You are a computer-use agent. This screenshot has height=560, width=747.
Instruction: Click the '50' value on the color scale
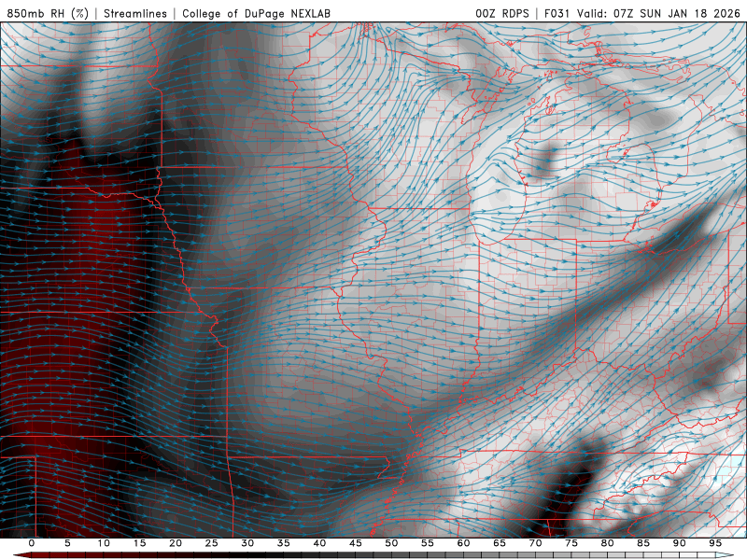[x=391, y=543]
